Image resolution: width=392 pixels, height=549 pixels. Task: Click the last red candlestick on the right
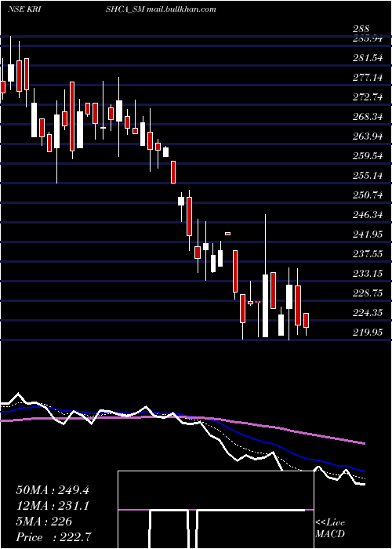click(306, 320)
